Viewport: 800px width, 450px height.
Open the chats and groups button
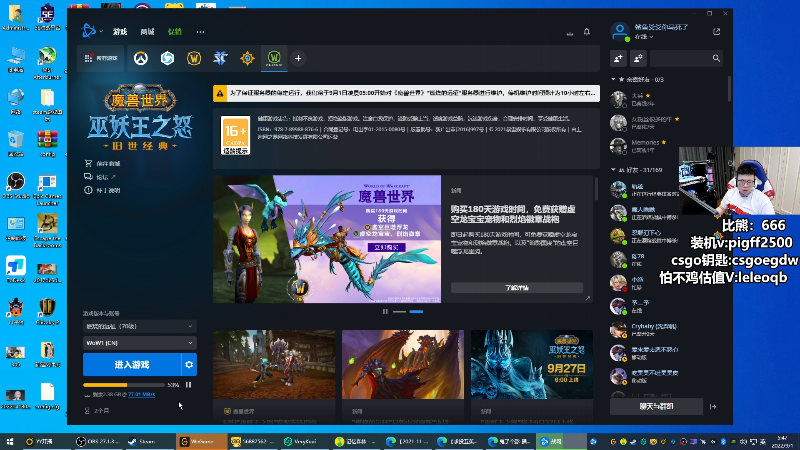(x=656, y=407)
